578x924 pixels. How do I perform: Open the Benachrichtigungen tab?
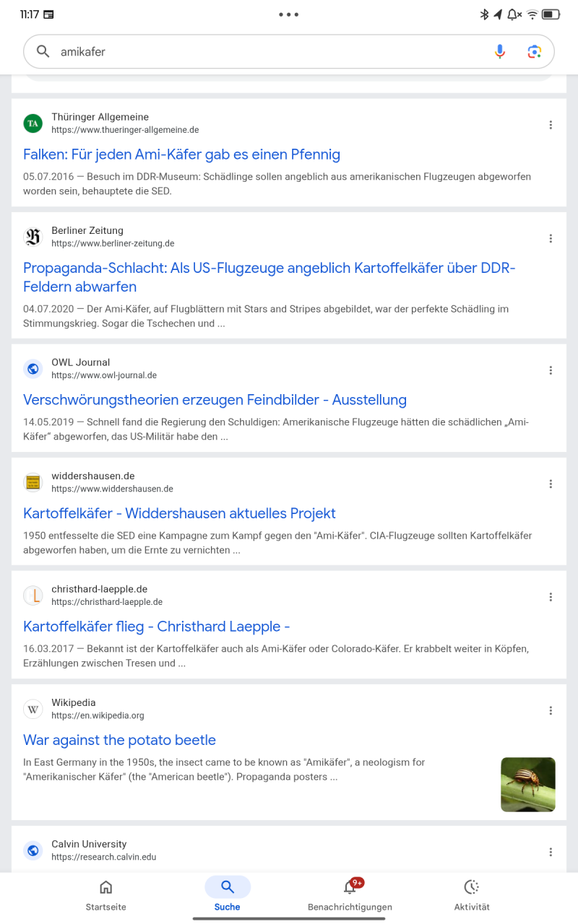[350, 895]
